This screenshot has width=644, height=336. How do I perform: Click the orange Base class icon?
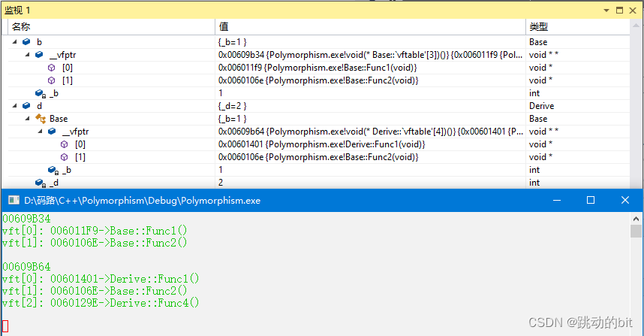click(40, 119)
